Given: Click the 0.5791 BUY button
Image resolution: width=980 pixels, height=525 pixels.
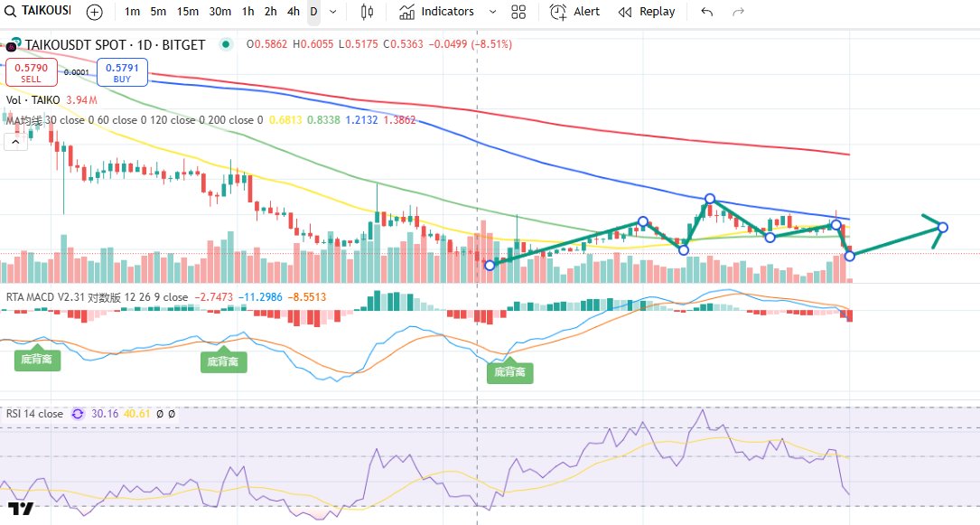Looking at the screenshot, I should [x=122, y=72].
